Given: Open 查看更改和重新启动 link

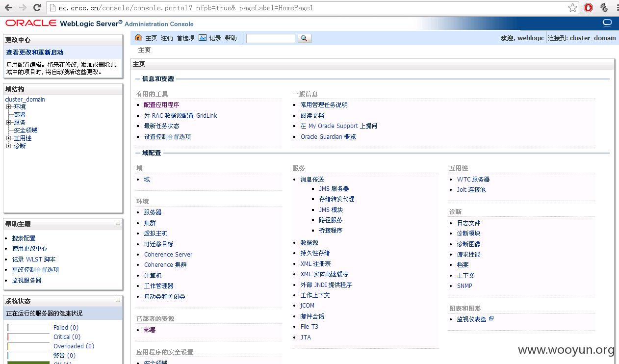Looking at the screenshot, I should tap(35, 52).
